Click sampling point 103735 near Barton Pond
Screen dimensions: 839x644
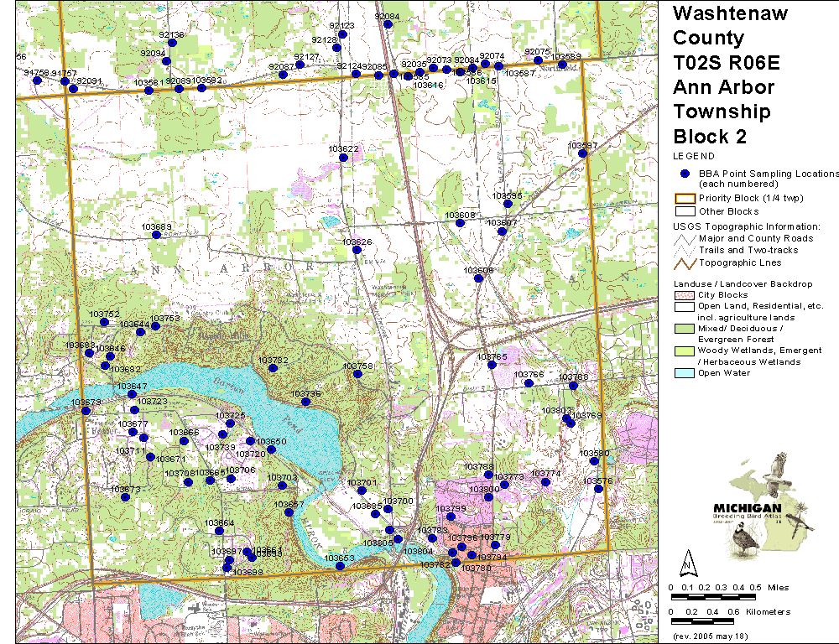point(306,402)
